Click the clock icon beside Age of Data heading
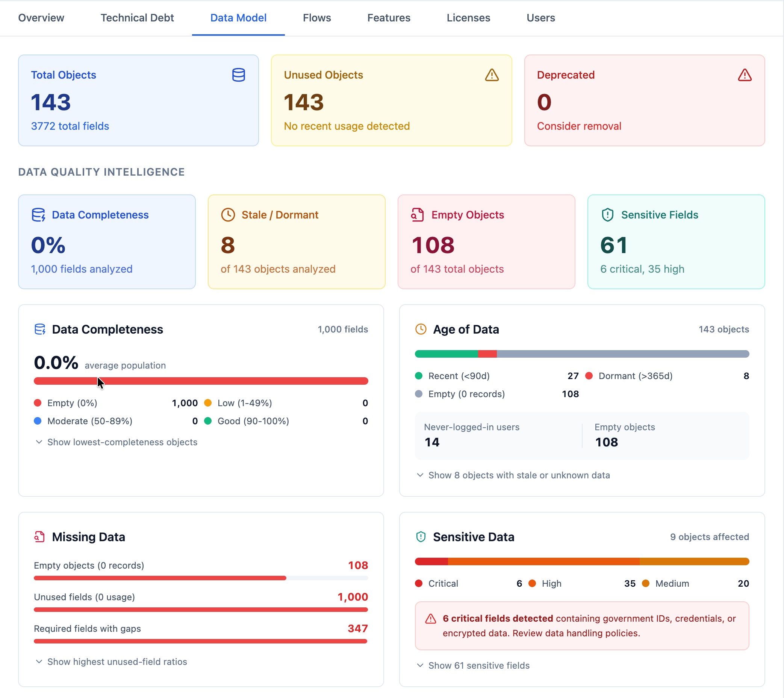784x698 pixels. [x=421, y=329]
